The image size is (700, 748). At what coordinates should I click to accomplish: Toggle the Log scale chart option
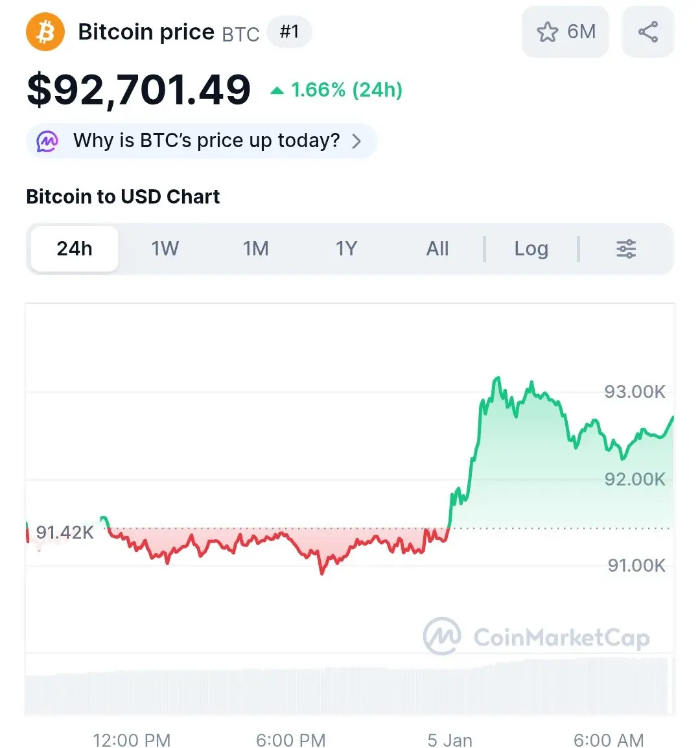(531, 249)
